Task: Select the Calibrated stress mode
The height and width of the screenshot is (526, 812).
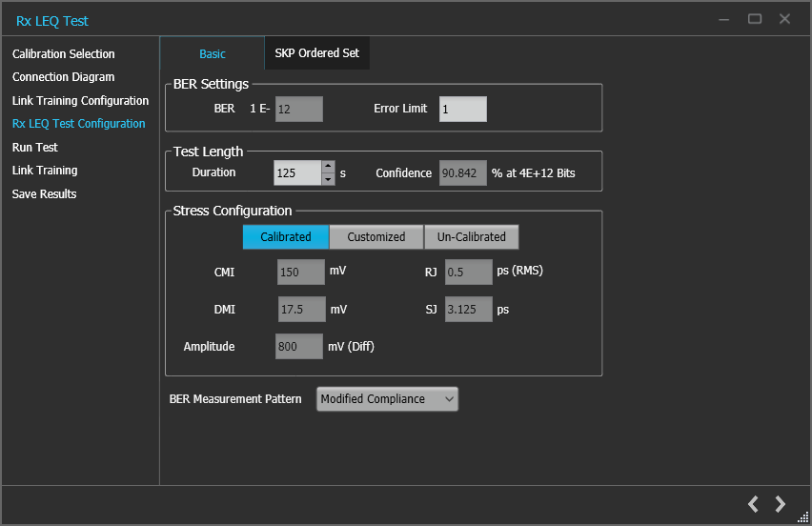Action: coord(286,237)
